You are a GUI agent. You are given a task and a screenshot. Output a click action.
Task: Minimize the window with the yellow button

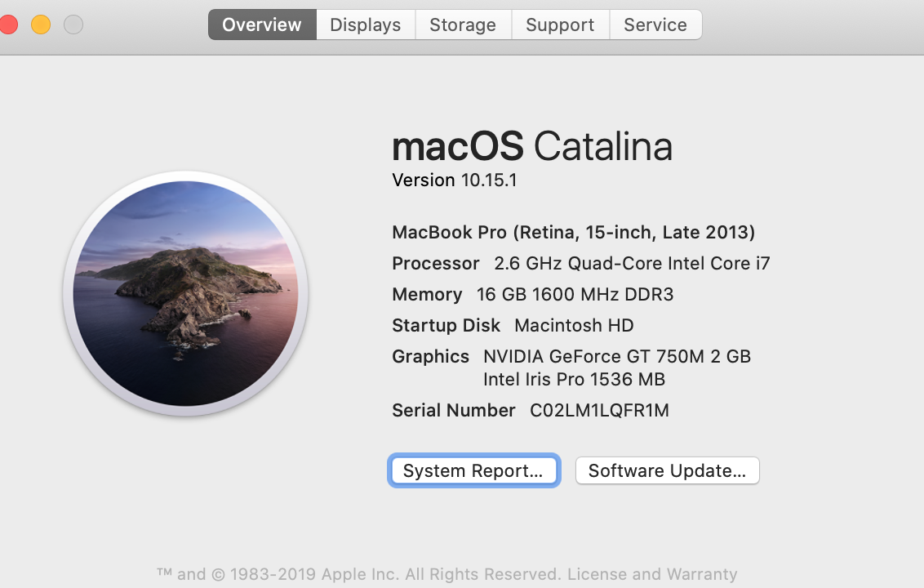pyautogui.click(x=41, y=25)
